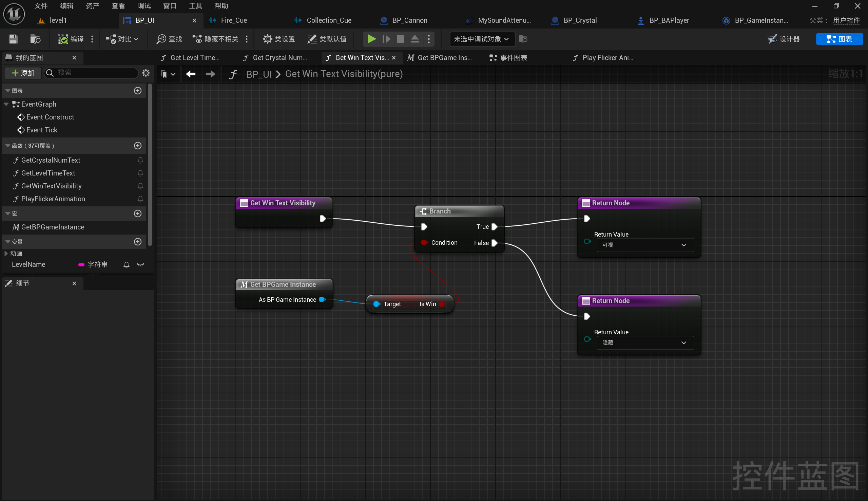The width and height of the screenshot is (868, 501).
Task: Click the Browse to asset icon
Action: (x=35, y=39)
